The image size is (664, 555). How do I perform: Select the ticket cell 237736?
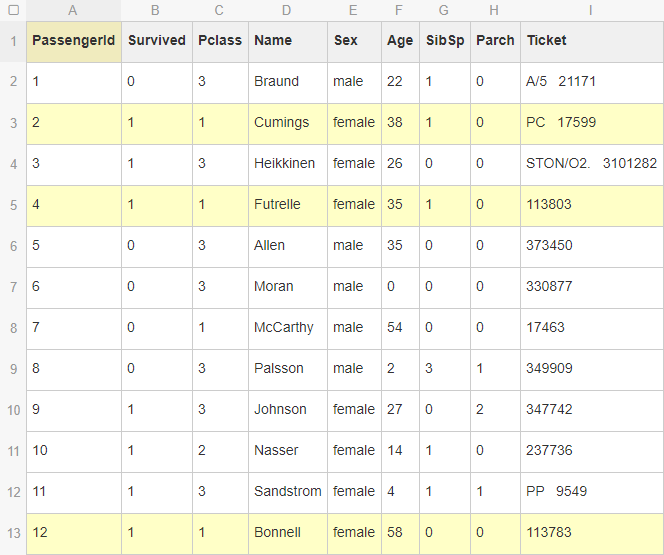591,451
